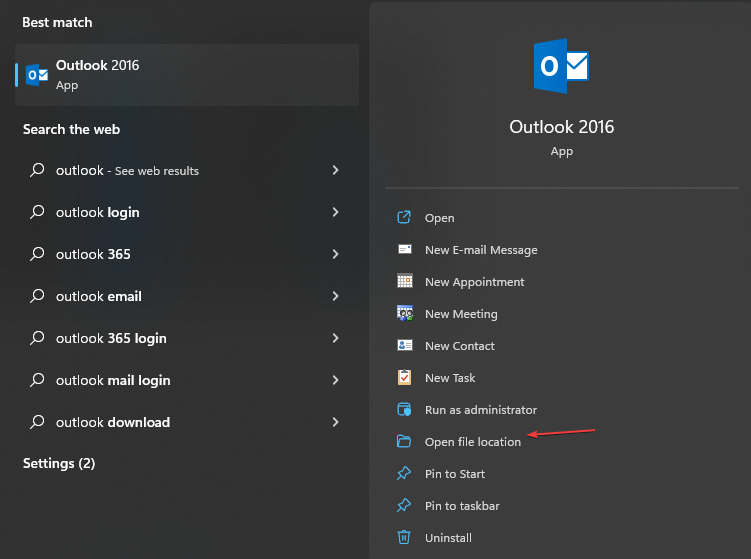Select Pin to taskbar

coord(462,506)
